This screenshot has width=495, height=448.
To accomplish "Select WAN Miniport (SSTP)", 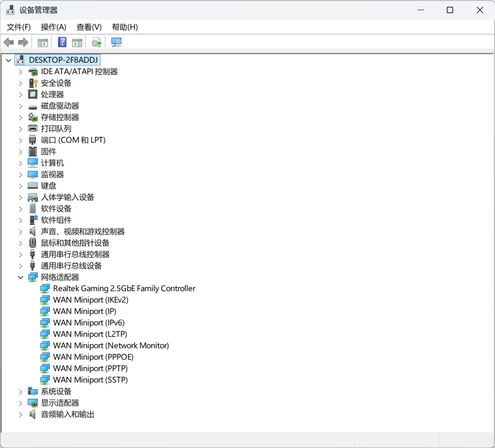I will tap(90, 379).
